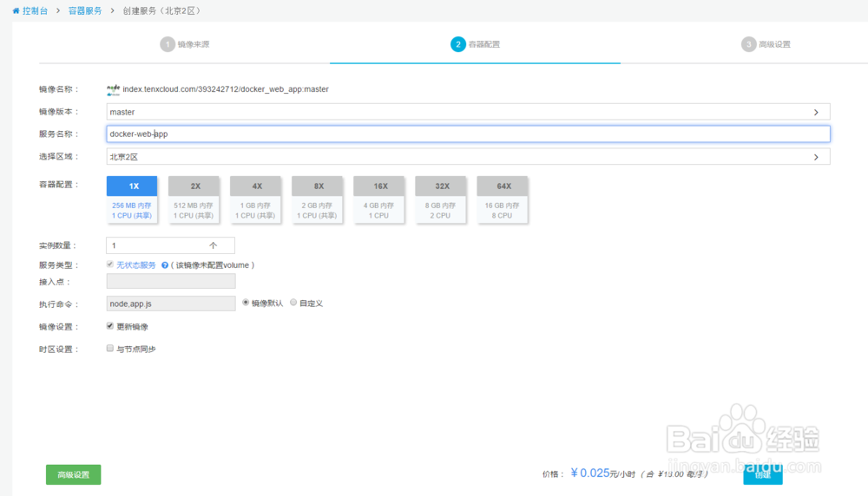
Task: Click the 执行命令 node,app.js field
Action: click(x=171, y=303)
